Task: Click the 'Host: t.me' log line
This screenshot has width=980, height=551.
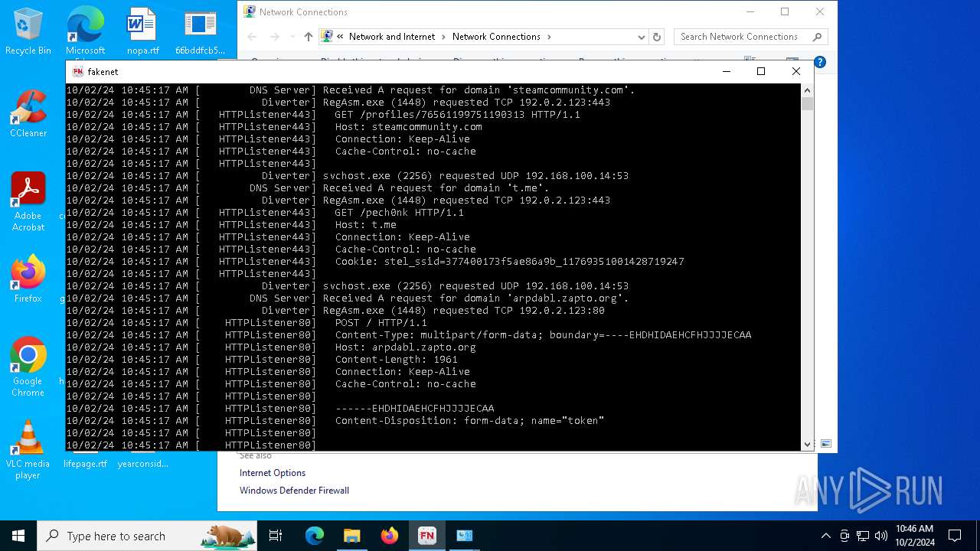Action: 365,224
